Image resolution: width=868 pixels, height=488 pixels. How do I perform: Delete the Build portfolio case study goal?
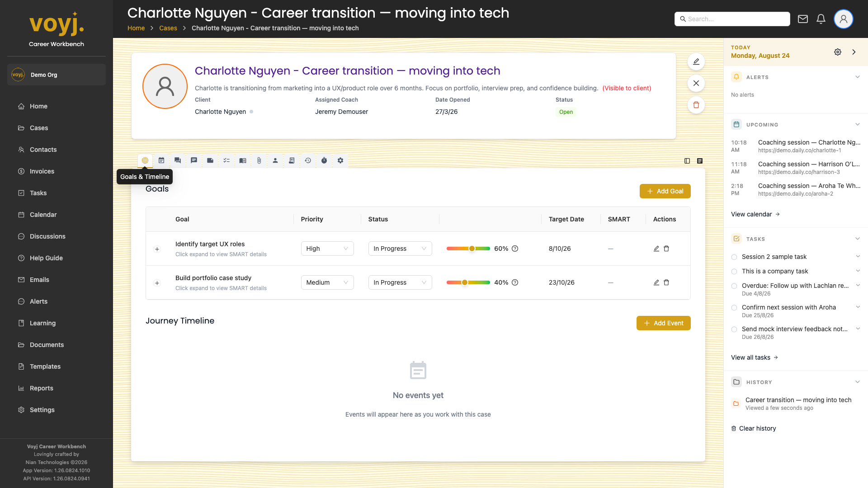click(x=666, y=282)
